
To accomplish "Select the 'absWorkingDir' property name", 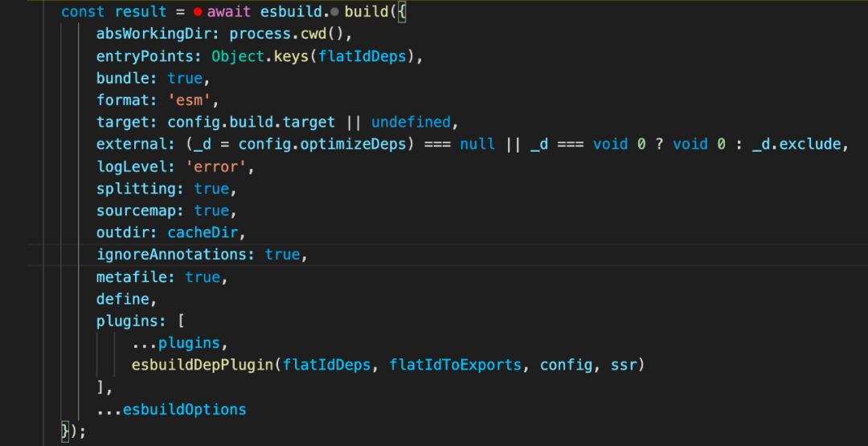I will (x=154, y=34).
